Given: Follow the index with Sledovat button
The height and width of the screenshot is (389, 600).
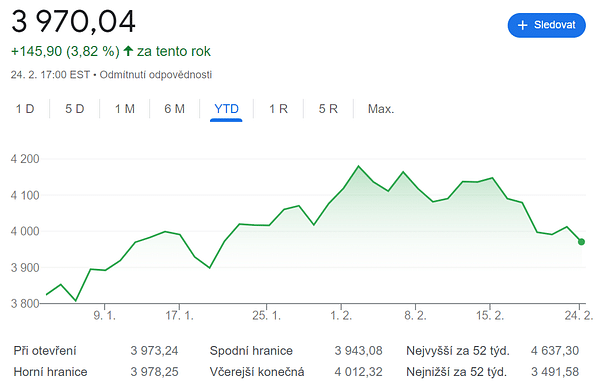Looking at the screenshot, I should pyautogui.click(x=546, y=25).
